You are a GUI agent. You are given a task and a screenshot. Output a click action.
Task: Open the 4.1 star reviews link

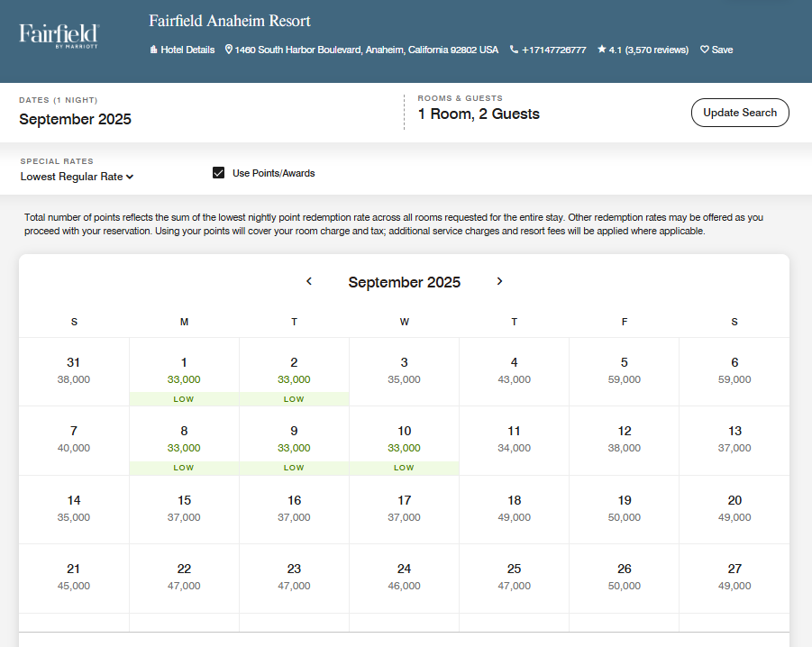[643, 50]
